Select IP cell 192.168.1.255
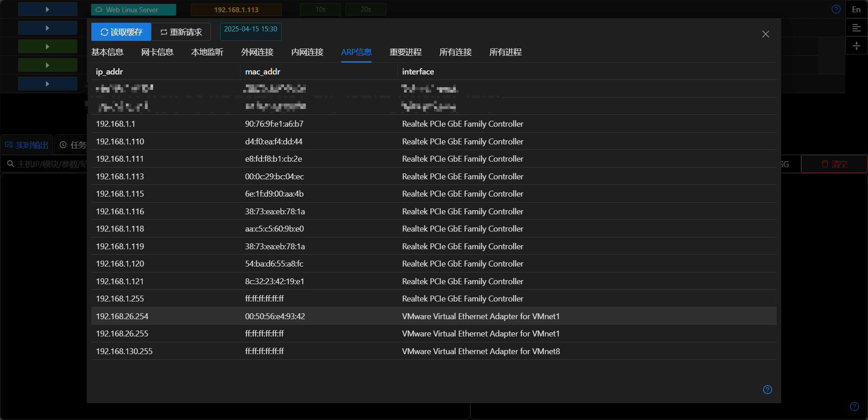868x420 pixels. pyautogui.click(x=120, y=299)
